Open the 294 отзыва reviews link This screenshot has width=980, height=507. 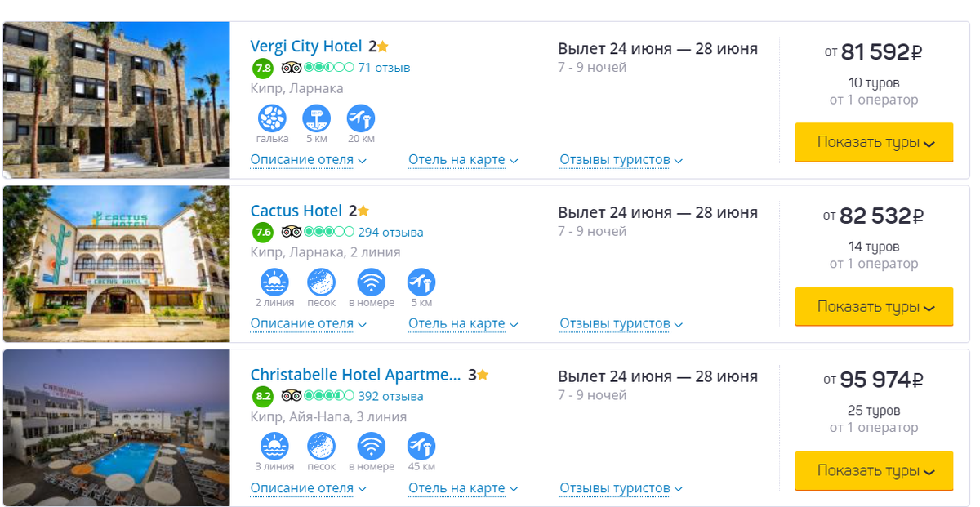[x=390, y=233]
